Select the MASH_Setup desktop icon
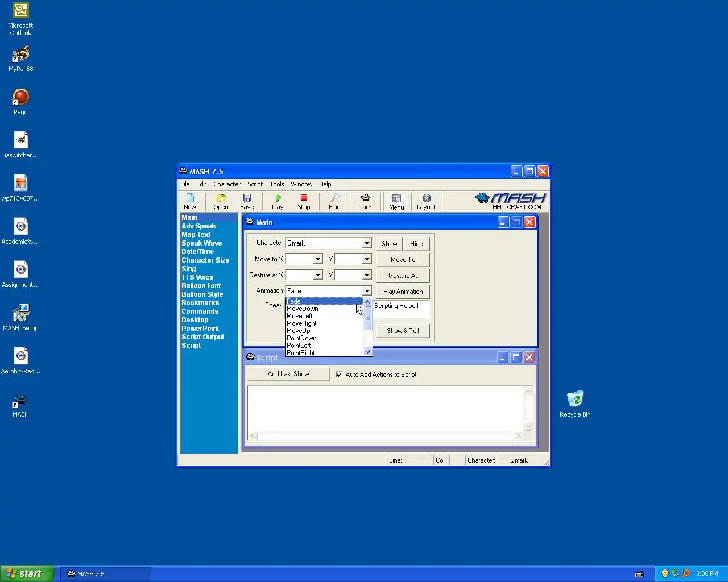Viewport: 728px width, 582px height. coord(20,318)
